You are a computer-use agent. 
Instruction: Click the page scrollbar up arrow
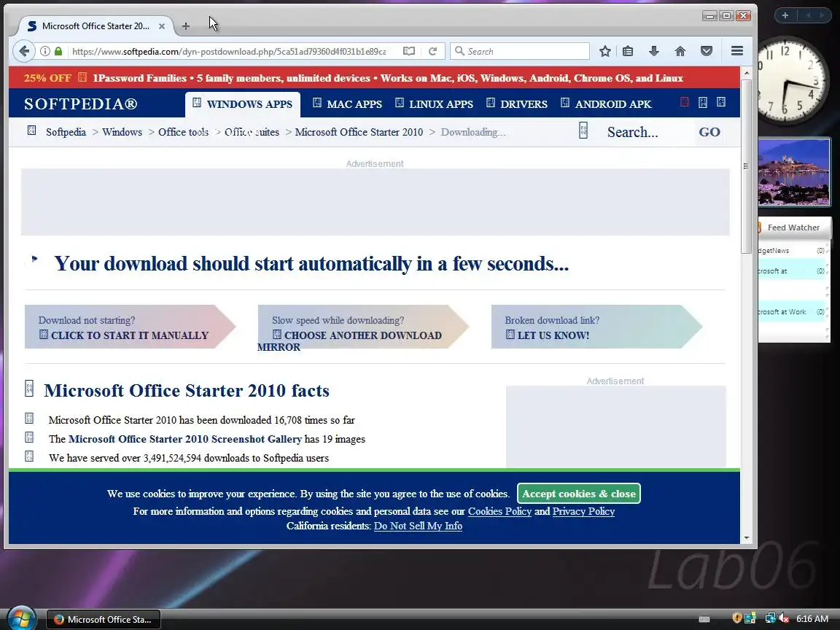click(x=746, y=72)
